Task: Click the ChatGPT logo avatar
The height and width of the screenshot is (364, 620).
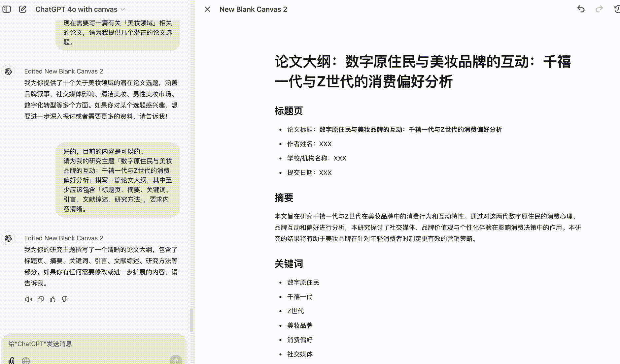Action: (x=9, y=71)
